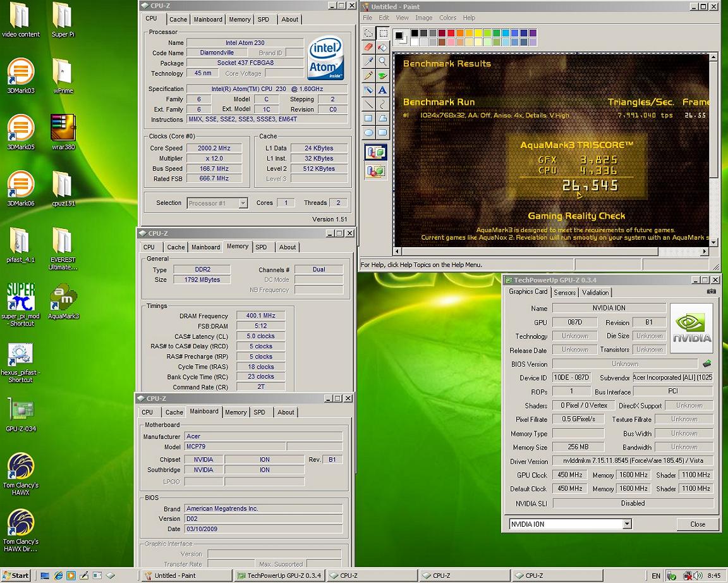Image resolution: width=728 pixels, height=583 pixels.
Task: Open the 3DMark03 desktop shortcut
Action: (x=20, y=76)
